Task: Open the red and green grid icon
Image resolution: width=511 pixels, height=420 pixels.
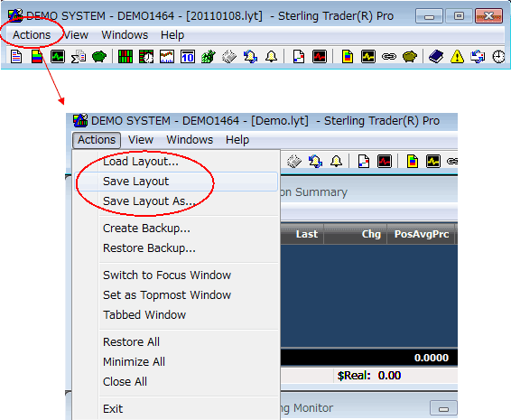Action: [125, 57]
